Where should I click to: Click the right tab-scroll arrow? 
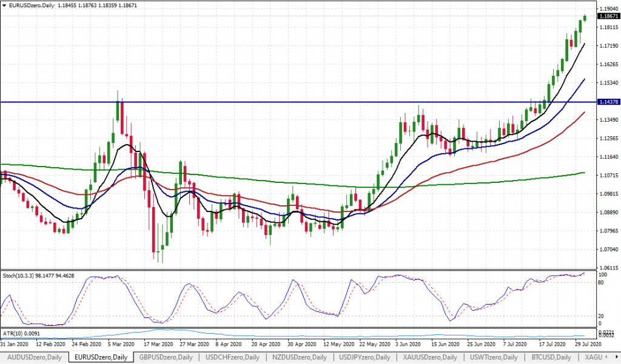pos(616,357)
